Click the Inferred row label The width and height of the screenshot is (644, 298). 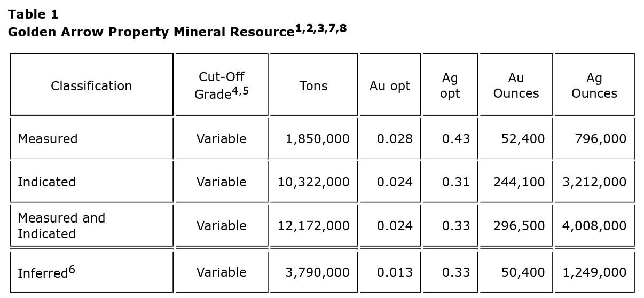click(x=46, y=272)
